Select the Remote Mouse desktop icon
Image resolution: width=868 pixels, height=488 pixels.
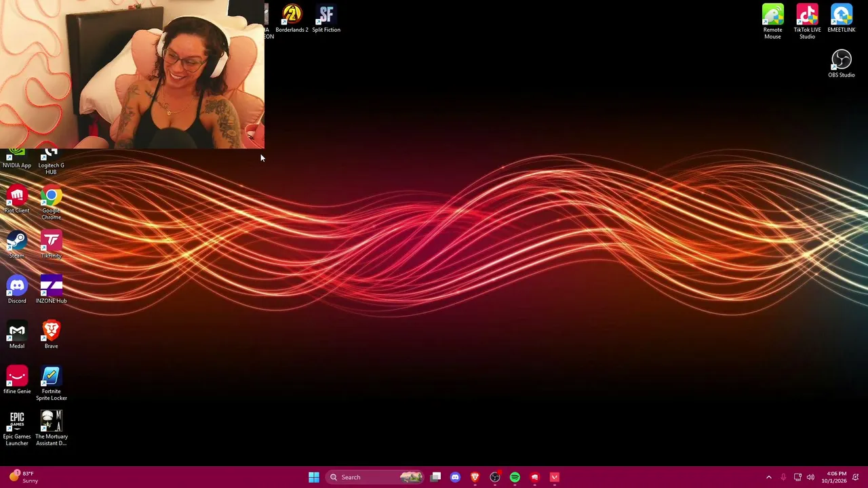point(772,22)
